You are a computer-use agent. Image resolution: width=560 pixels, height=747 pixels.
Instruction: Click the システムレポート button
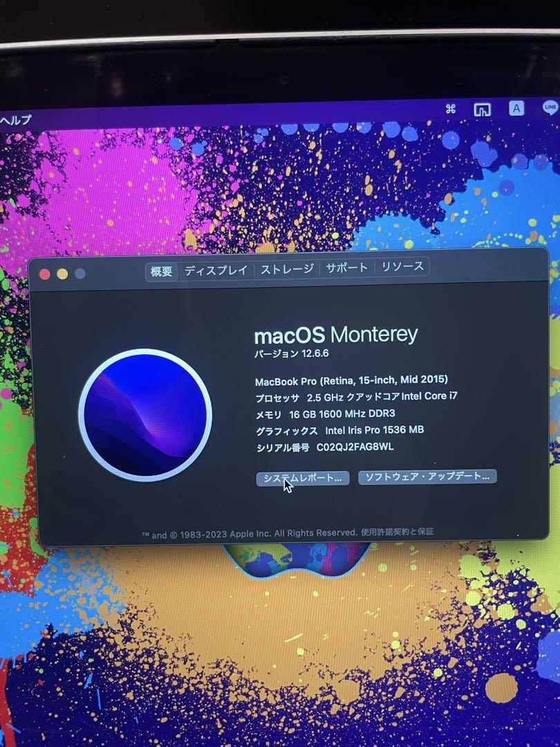point(303,479)
